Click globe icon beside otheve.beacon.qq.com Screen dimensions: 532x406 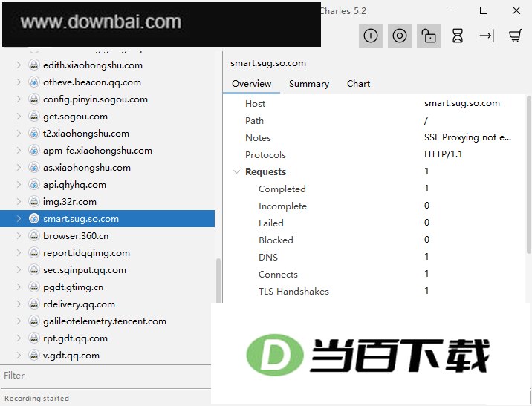tap(34, 82)
